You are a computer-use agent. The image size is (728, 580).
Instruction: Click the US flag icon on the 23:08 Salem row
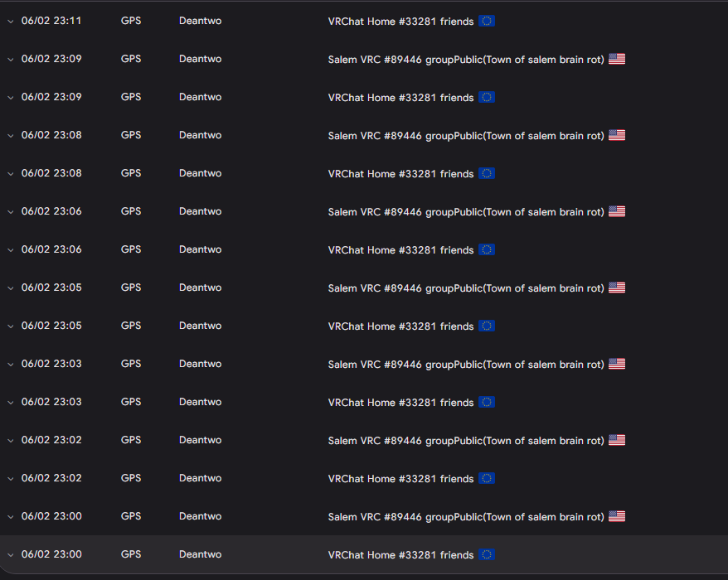617,135
